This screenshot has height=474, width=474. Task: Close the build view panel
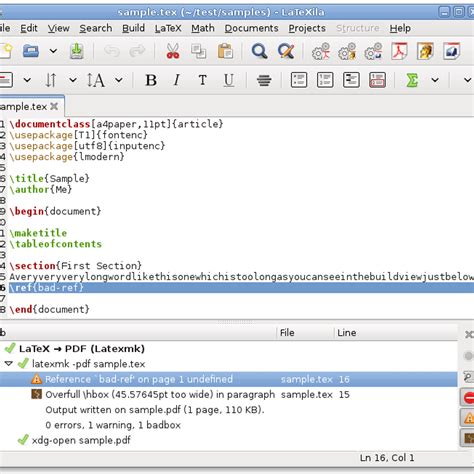(x=469, y=334)
